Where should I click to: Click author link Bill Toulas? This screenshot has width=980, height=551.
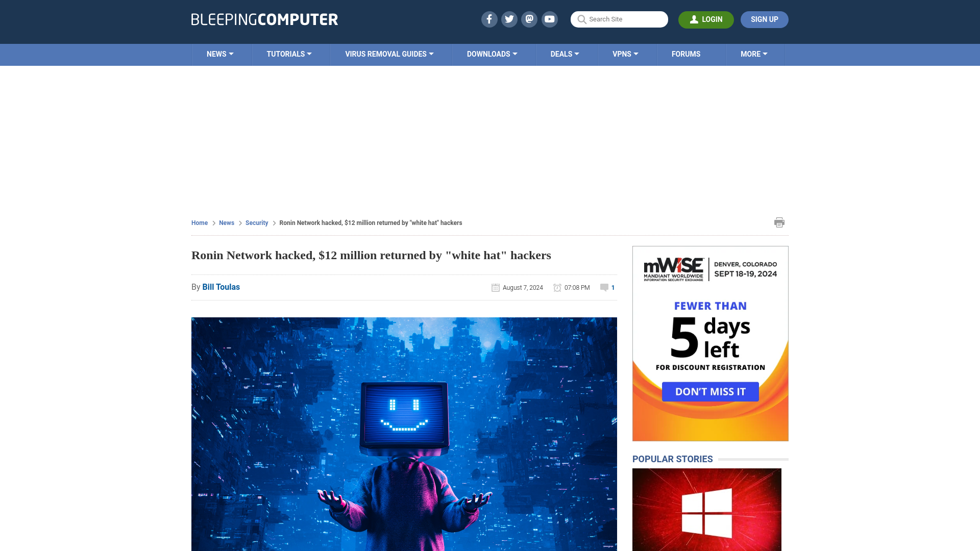[x=221, y=287]
